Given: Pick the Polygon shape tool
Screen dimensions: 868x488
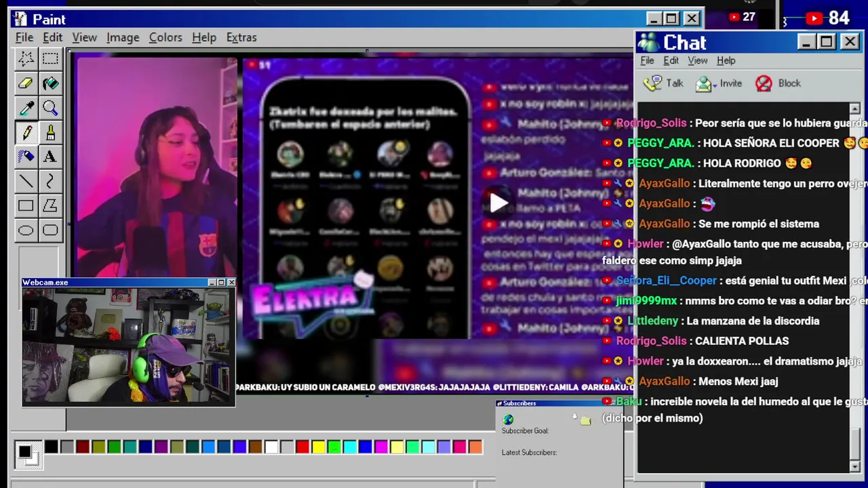Looking at the screenshot, I should 50,205.
